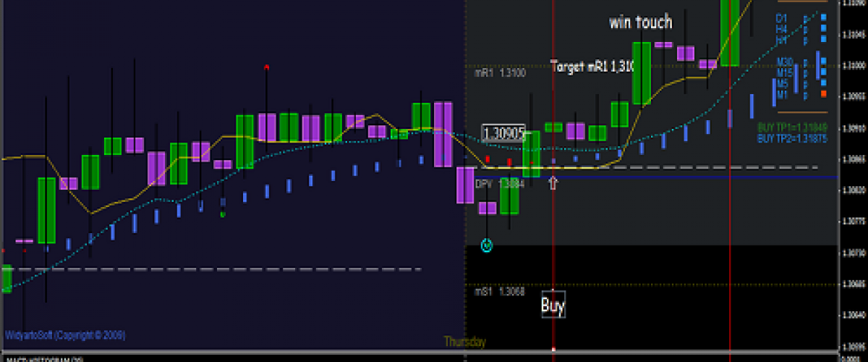Click the WidyartoSoft copyright text
Screen dimensions: 868x362
pos(65,335)
